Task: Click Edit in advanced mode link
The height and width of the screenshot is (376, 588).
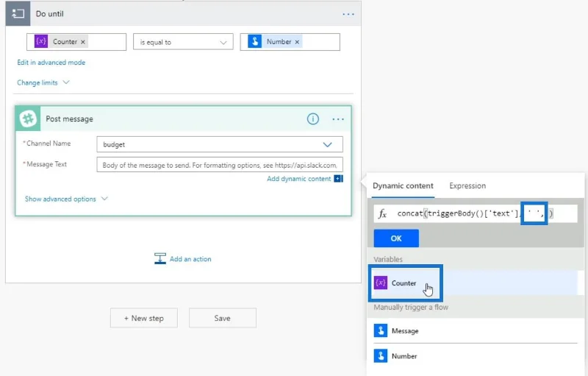Action: 51,63
